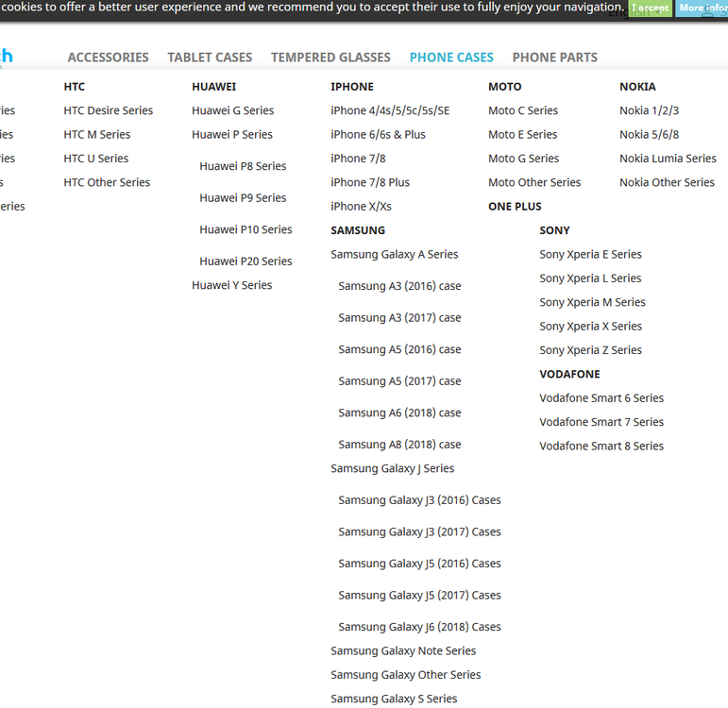Open Samsung Galaxy Note Series
This screenshot has height=708, width=728.
tap(403, 651)
